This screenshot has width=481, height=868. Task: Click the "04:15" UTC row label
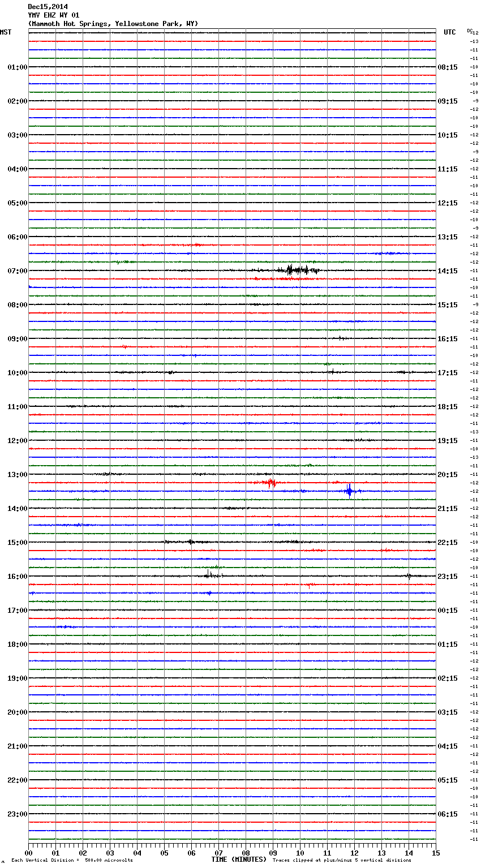click(448, 746)
